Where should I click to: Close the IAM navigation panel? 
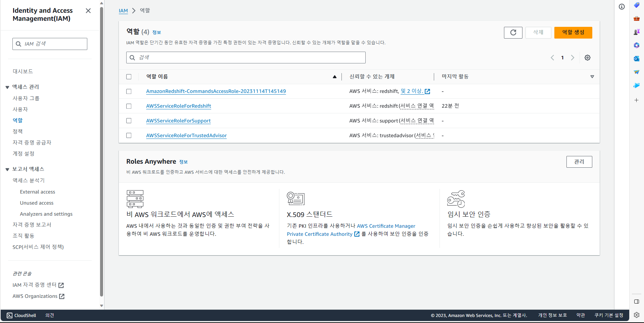pyautogui.click(x=88, y=11)
